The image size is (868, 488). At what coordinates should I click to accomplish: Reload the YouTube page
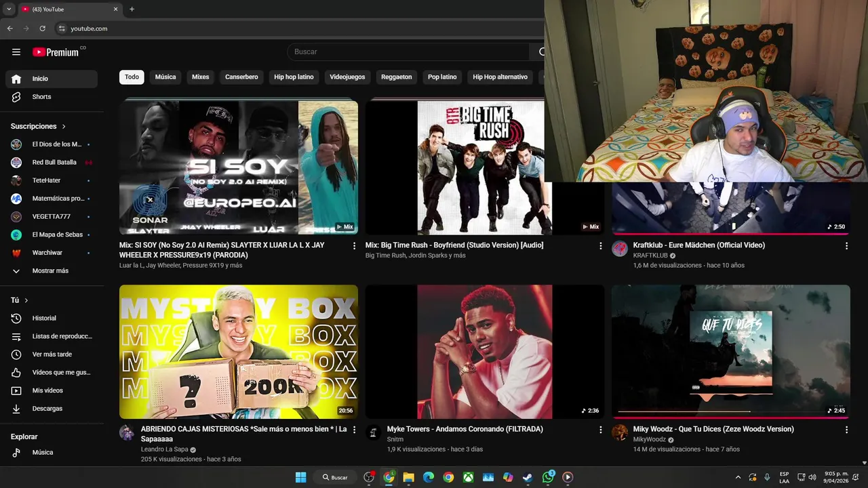tap(42, 28)
